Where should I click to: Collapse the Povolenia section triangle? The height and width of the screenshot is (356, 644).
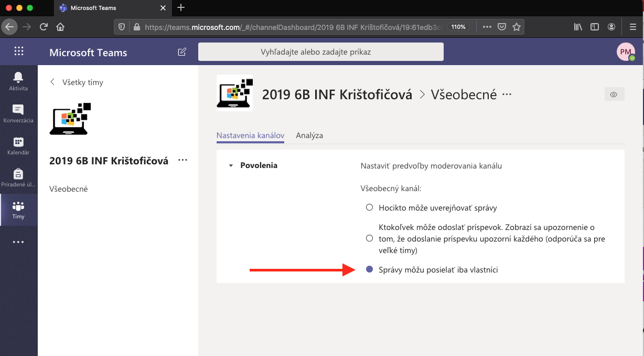click(231, 166)
